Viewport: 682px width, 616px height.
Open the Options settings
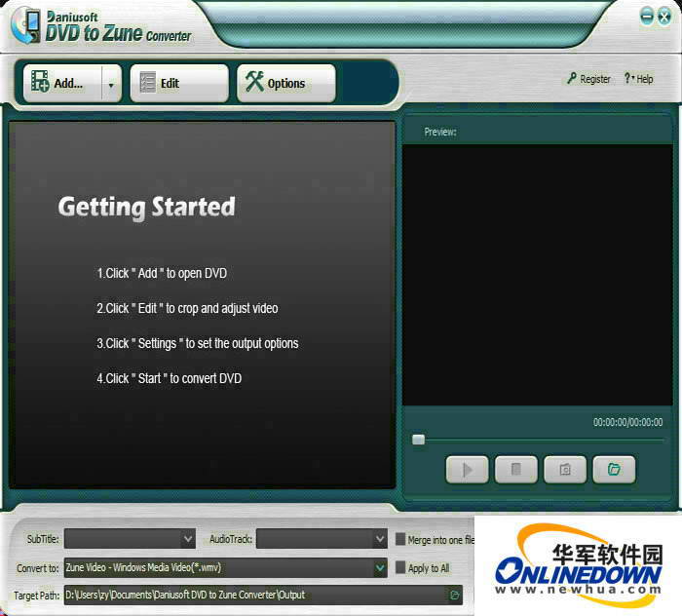(286, 83)
